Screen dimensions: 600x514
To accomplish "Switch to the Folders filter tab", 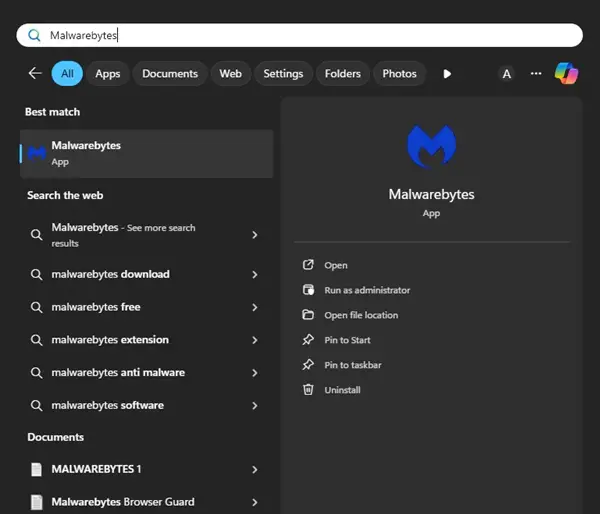I will (342, 73).
